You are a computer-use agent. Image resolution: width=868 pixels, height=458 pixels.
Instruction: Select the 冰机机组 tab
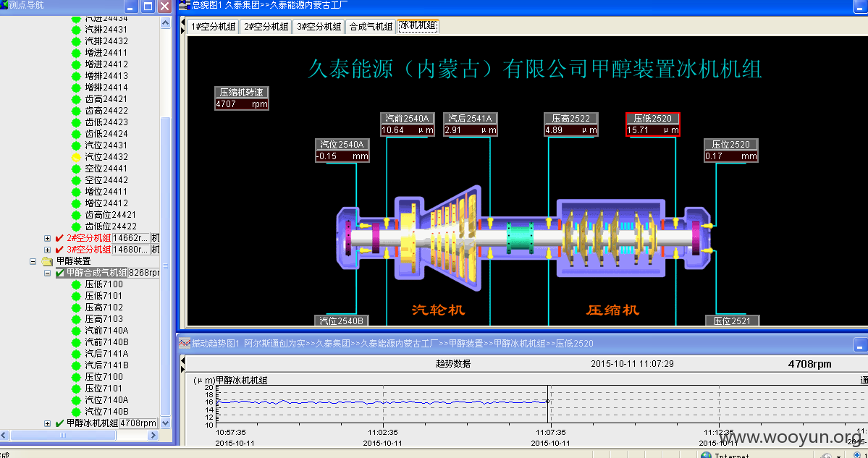pyautogui.click(x=418, y=26)
